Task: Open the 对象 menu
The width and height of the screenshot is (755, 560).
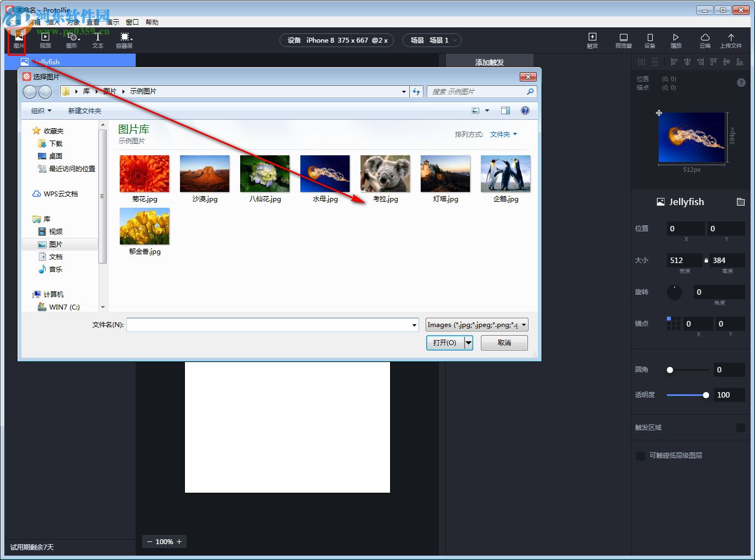Action: (73, 22)
